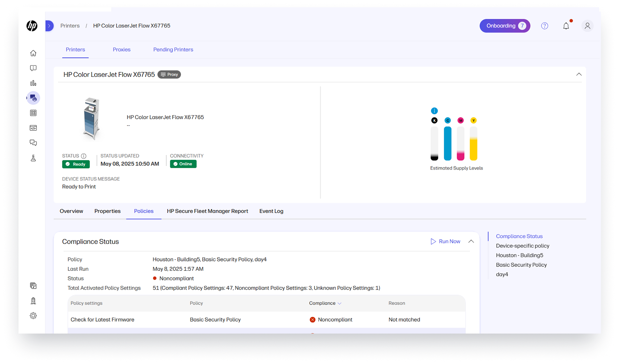Click the printer thumbnail image
This screenshot has height=364, width=618.
tap(91, 119)
